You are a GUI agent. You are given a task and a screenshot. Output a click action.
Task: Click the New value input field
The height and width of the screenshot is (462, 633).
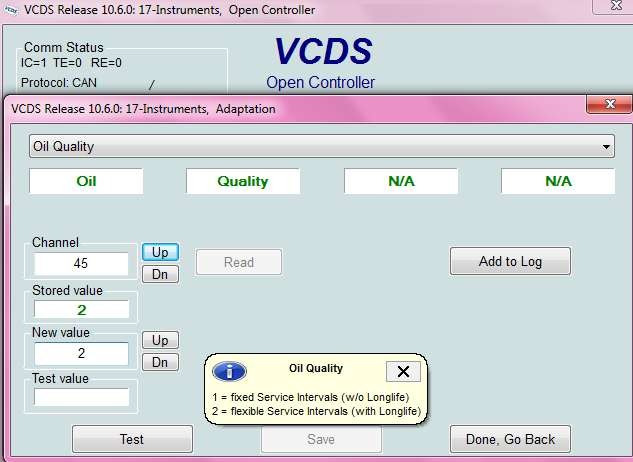coord(81,353)
